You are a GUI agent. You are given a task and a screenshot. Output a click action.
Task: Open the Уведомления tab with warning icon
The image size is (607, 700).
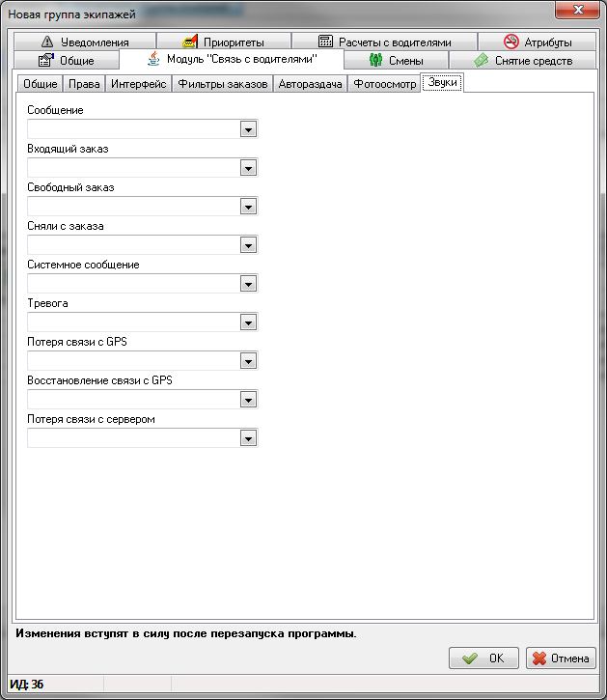point(85,42)
